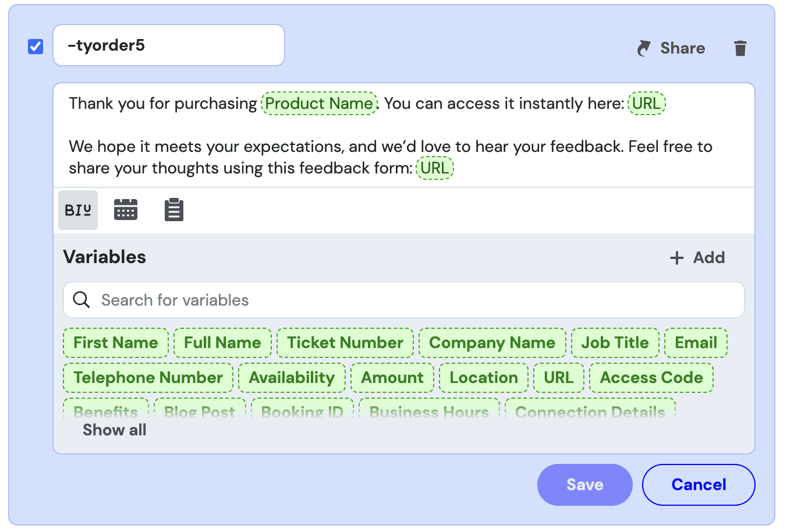Add the Telephone Number variable
Screen dimensions: 787x532
tap(148, 378)
